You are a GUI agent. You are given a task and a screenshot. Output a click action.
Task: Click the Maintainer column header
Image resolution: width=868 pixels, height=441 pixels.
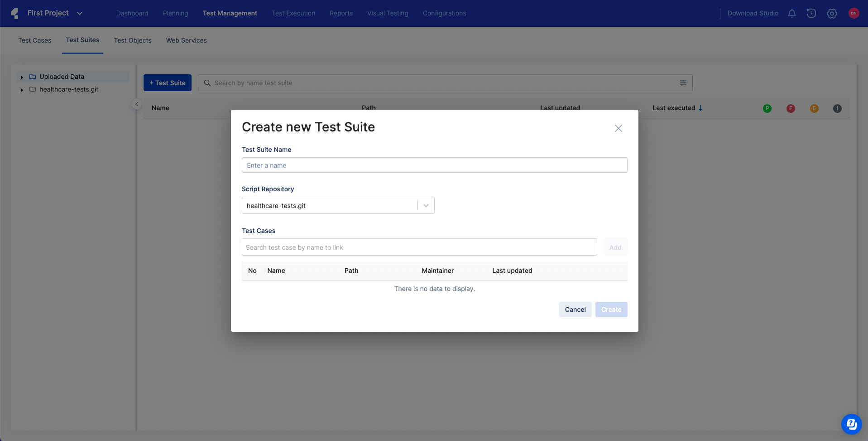(x=438, y=271)
